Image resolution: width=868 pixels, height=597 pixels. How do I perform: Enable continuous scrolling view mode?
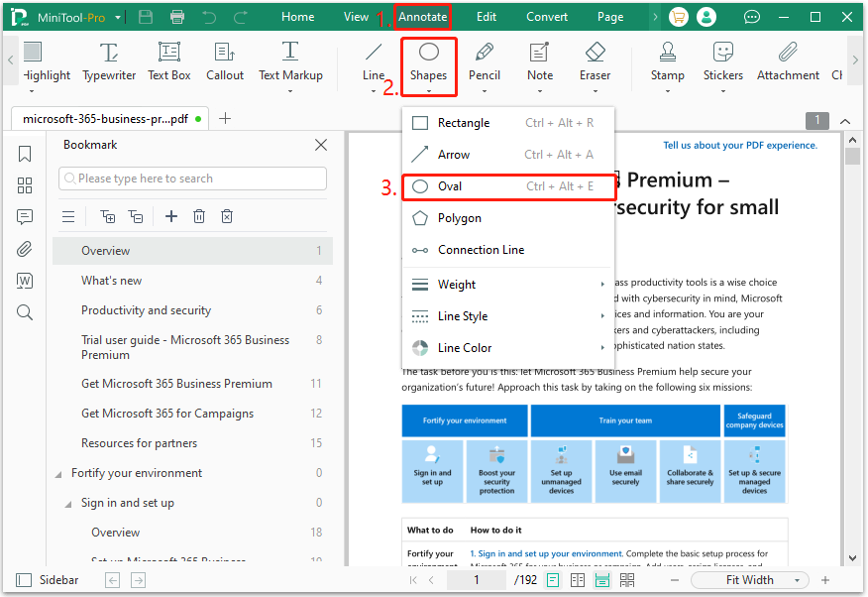pos(602,580)
